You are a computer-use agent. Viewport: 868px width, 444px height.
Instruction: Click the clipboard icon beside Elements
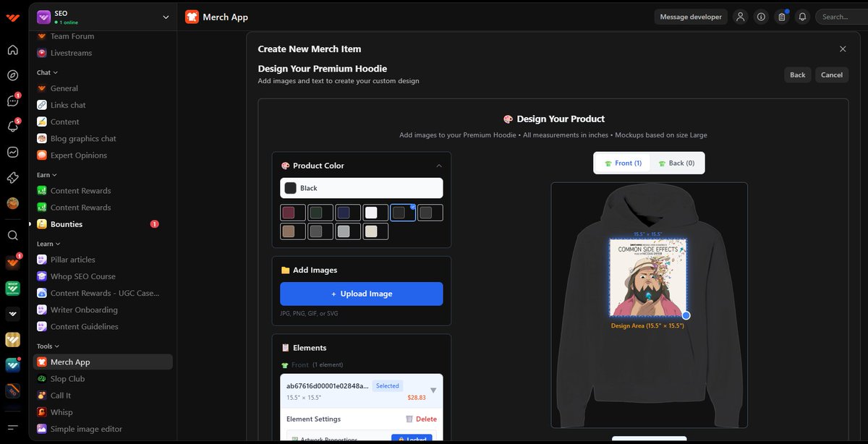tap(285, 348)
